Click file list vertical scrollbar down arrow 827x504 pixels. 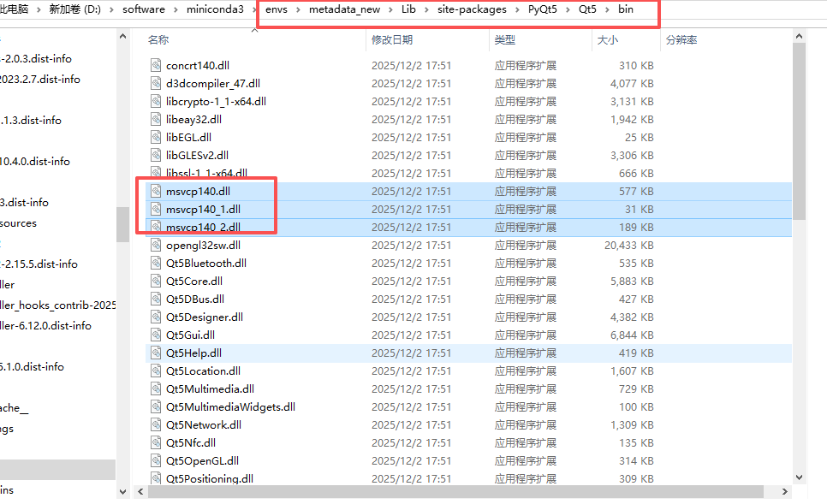coord(799,477)
